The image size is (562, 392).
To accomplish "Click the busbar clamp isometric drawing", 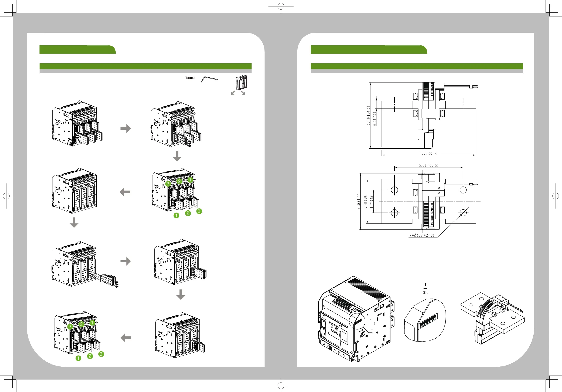I will (492, 318).
